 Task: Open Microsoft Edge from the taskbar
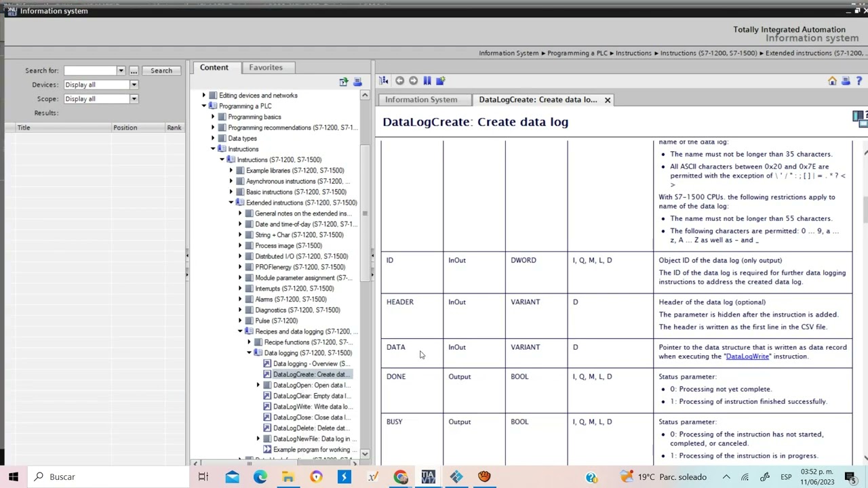[260, 476]
